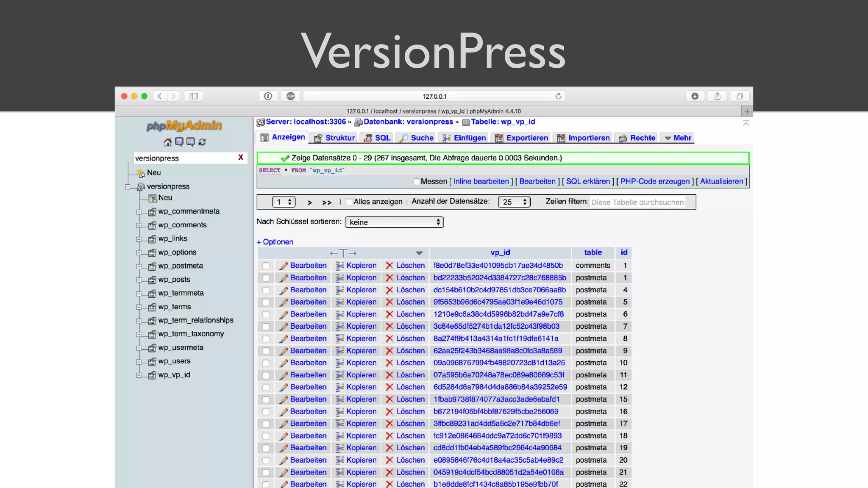
Task: Open the Suche tab
Action: tap(417, 138)
